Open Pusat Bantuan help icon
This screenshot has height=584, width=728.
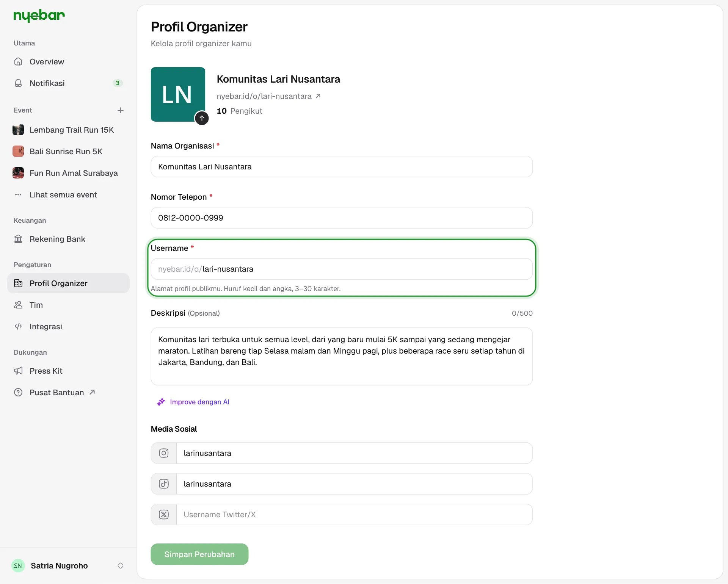click(18, 393)
